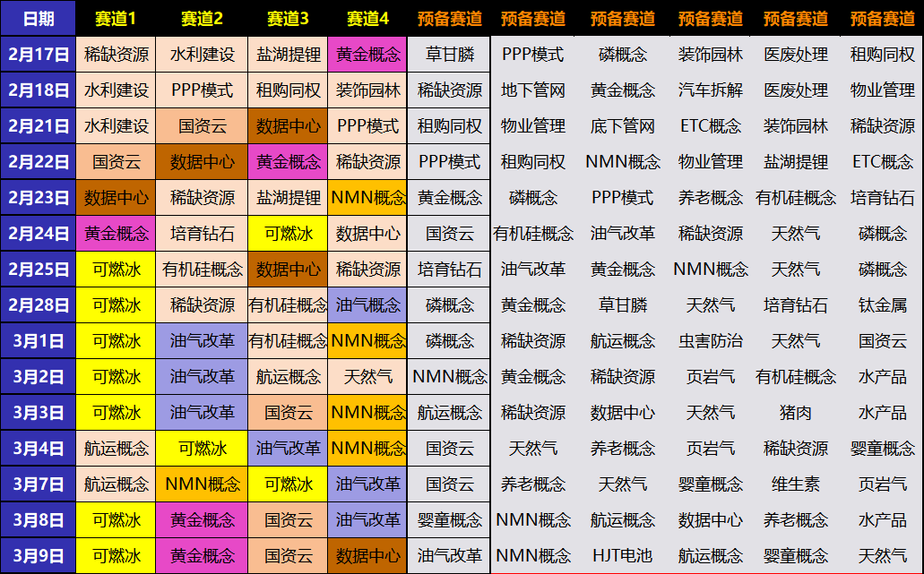924x574 pixels.
Task: Select pink 黄金概念 cell in 2月17日 row
Action: 367,54
